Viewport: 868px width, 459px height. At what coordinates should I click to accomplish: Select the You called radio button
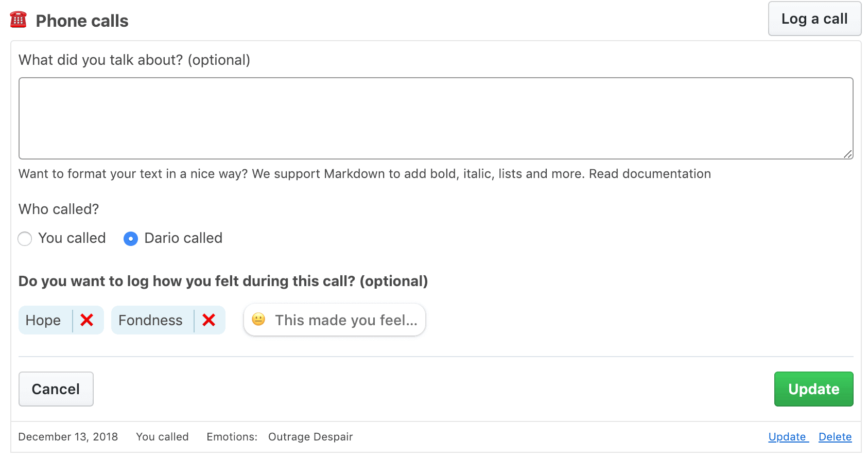[x=25, y=239]
